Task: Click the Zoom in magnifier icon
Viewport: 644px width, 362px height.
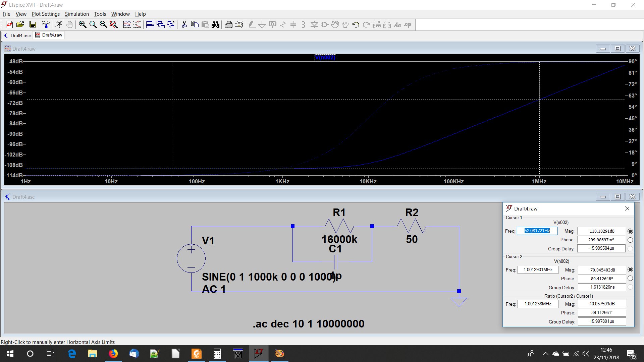Action: tap(83, 24)
